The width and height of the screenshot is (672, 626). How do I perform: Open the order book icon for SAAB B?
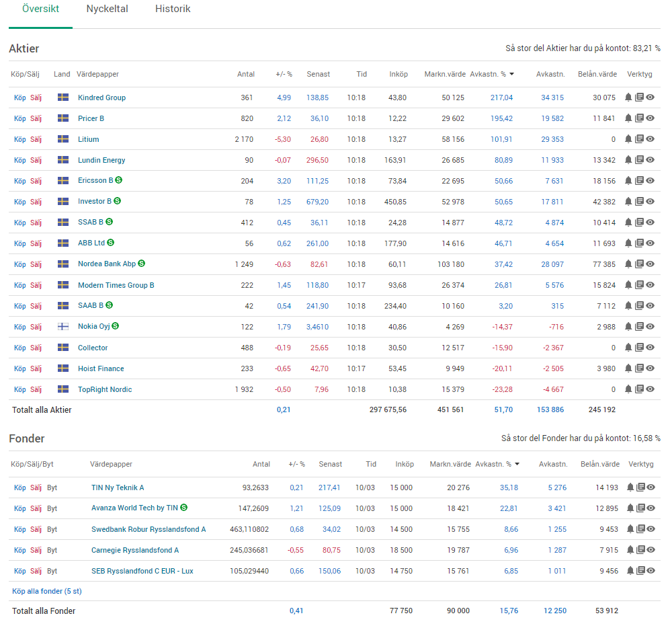point(639,306)
